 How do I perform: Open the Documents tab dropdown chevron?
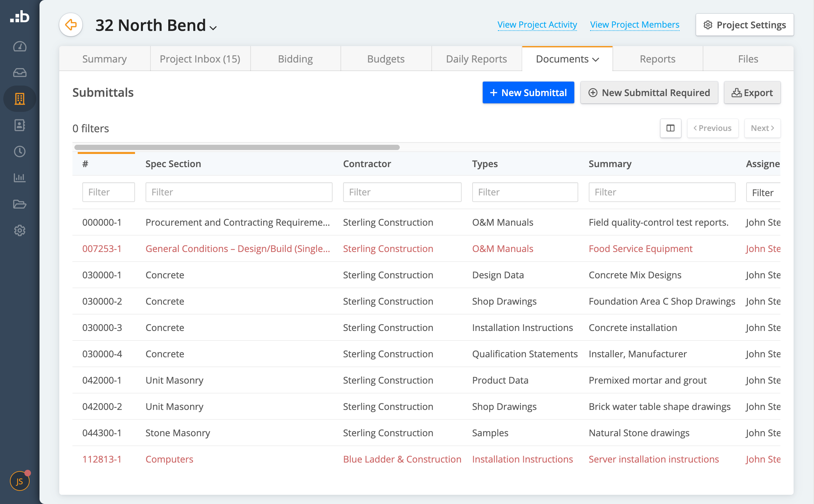(596, 59)
